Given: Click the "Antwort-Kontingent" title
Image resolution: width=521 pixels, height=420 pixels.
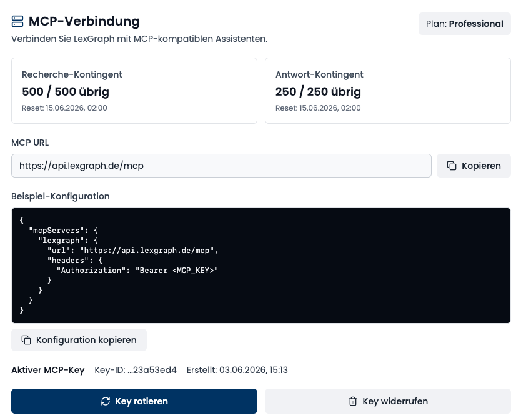Looking at the screenshot, I should pos(319,74).
